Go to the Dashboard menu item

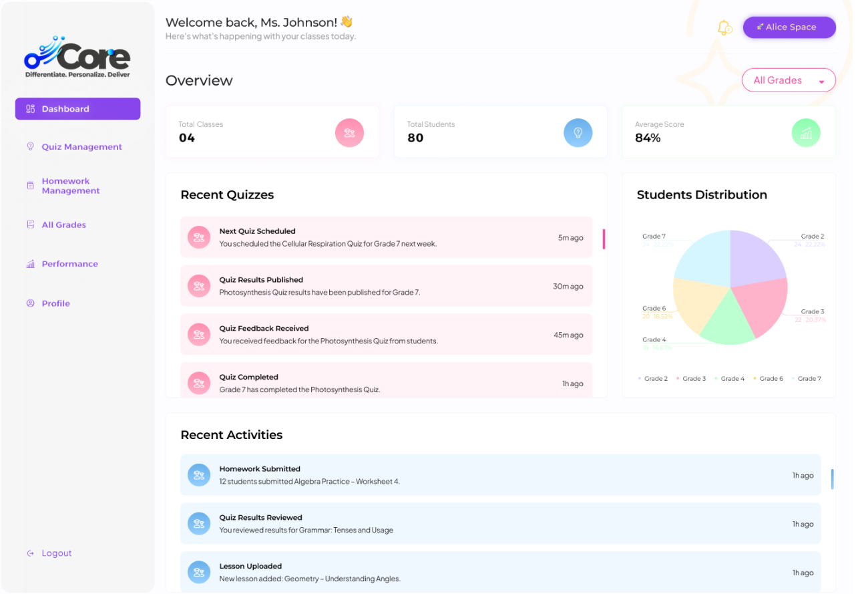coord(77,109)
